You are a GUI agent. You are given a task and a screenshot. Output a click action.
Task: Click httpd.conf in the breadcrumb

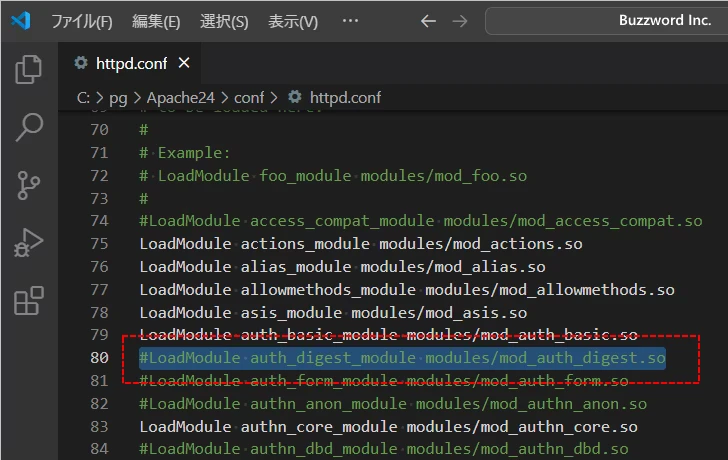click(x=345, y=97)
